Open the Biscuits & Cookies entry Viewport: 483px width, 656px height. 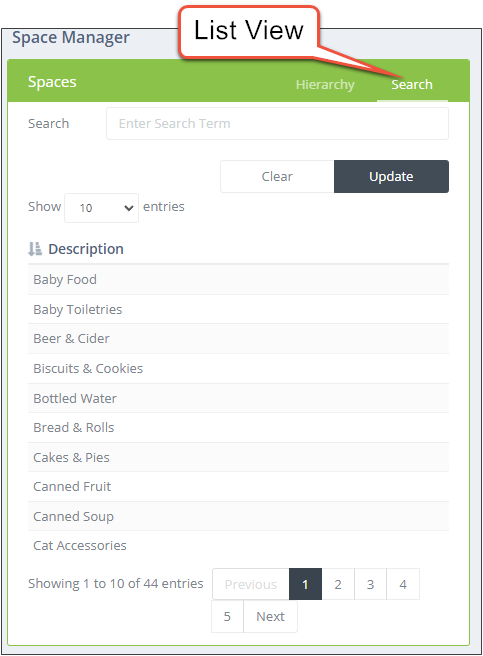coord(238,369)
